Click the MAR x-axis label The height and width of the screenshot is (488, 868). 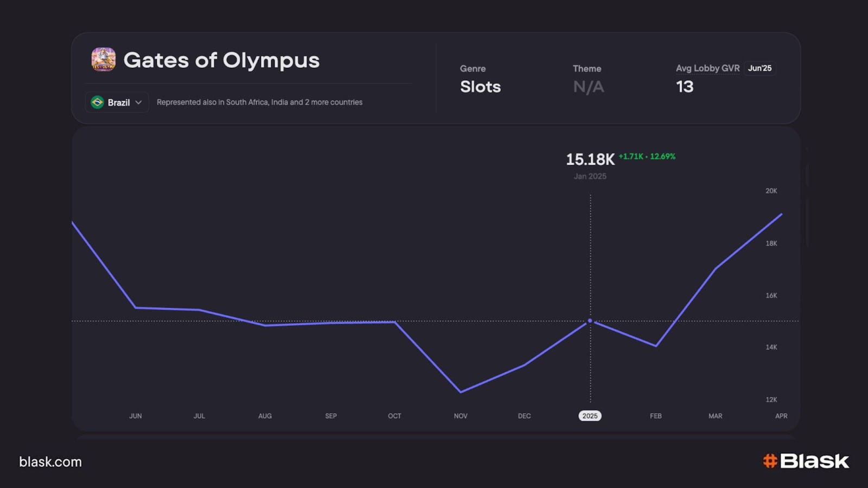715,416
